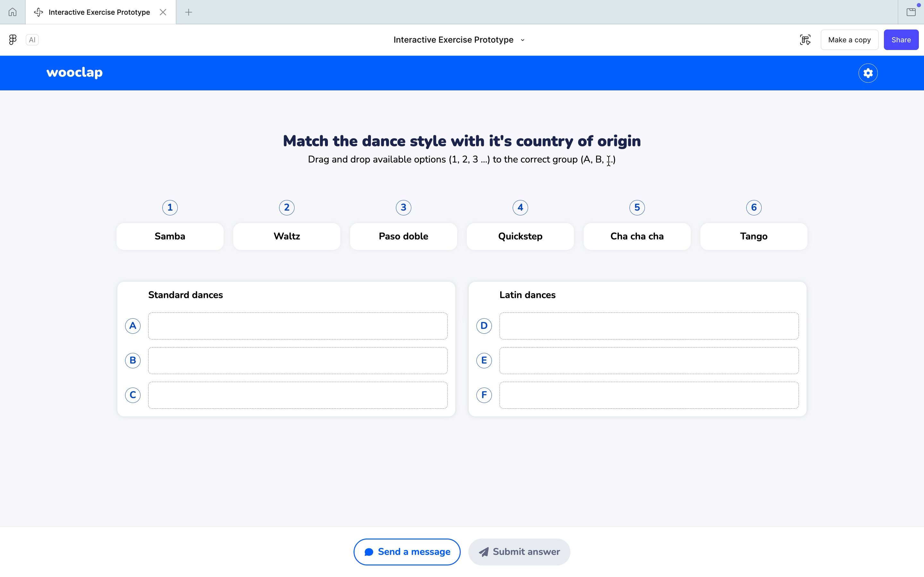Click the empty drop slot B

click(x=297, y=361)
